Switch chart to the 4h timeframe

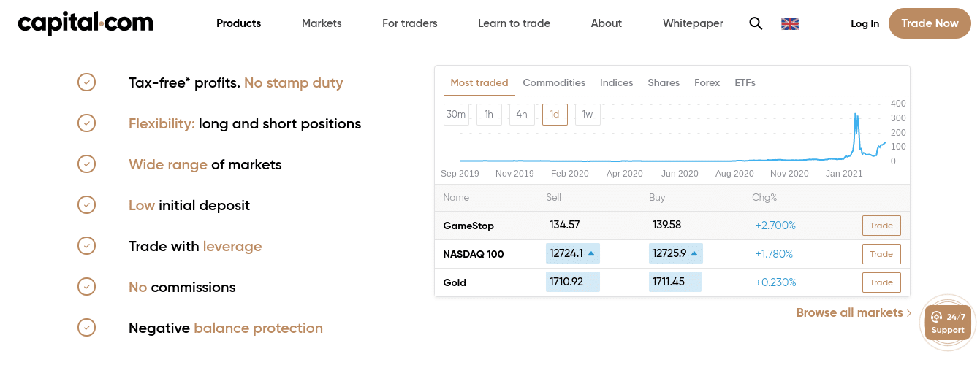point(522,115)
